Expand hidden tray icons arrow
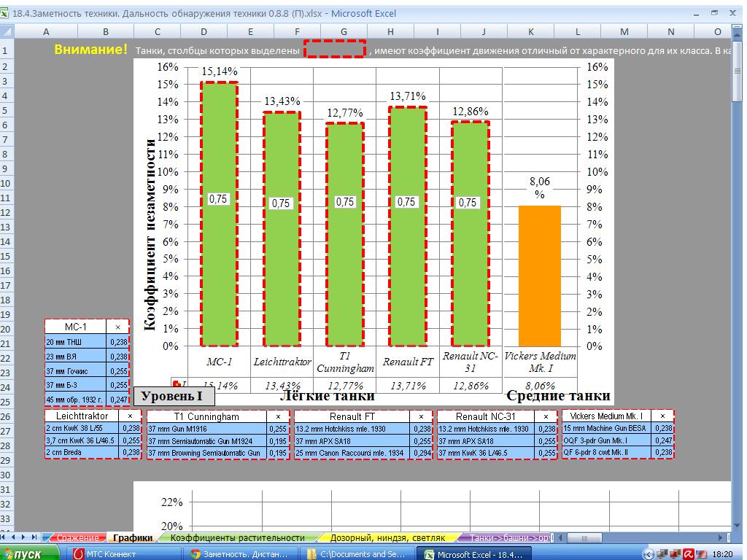This screenshot has height=560, width=747. (x=648, y=554)
